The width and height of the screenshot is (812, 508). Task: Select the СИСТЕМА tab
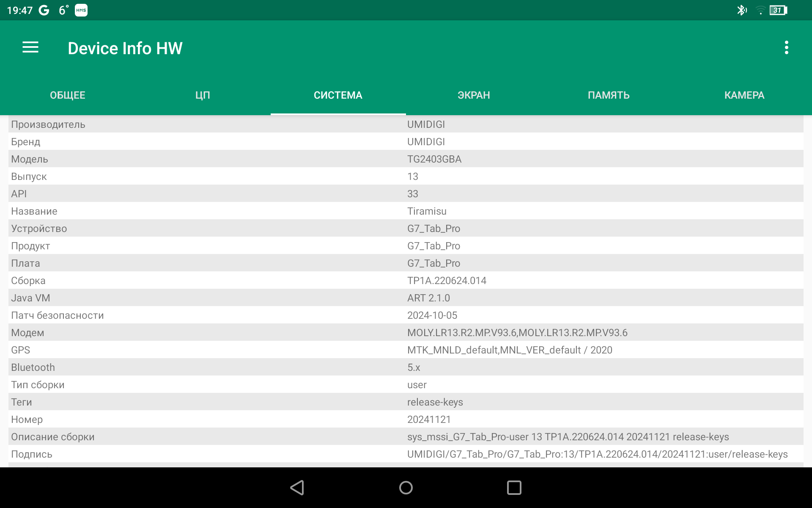pyautogui.click(x=338, y=95)
